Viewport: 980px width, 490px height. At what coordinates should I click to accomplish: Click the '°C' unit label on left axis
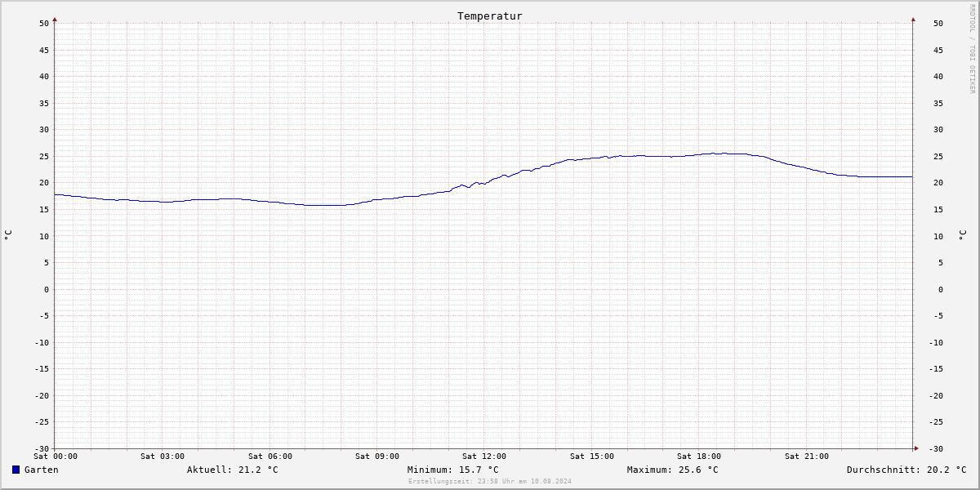pyautogui.click(x=8, y=235)
